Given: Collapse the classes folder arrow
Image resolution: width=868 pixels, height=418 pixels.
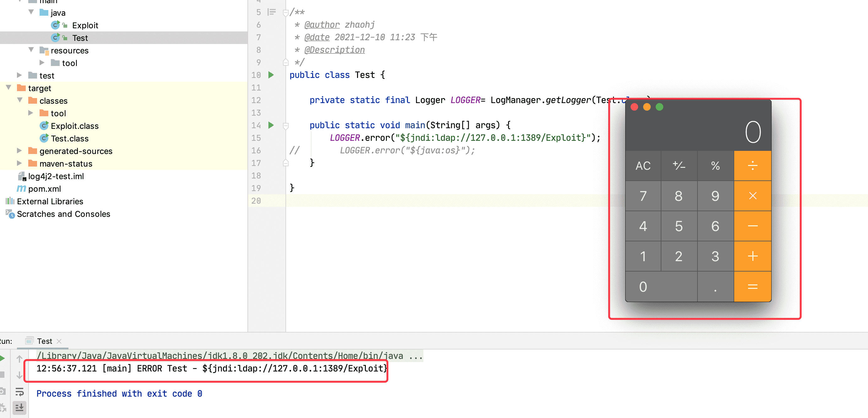Looking at the screenshot, I should pyautogui.click(x=20, y=100).
